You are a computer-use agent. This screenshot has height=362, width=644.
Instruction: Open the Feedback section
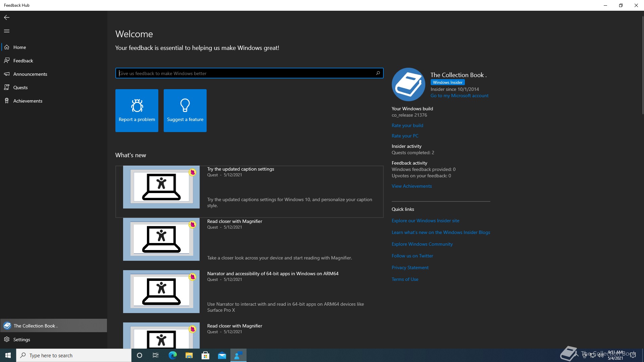[x=54, y=61]
